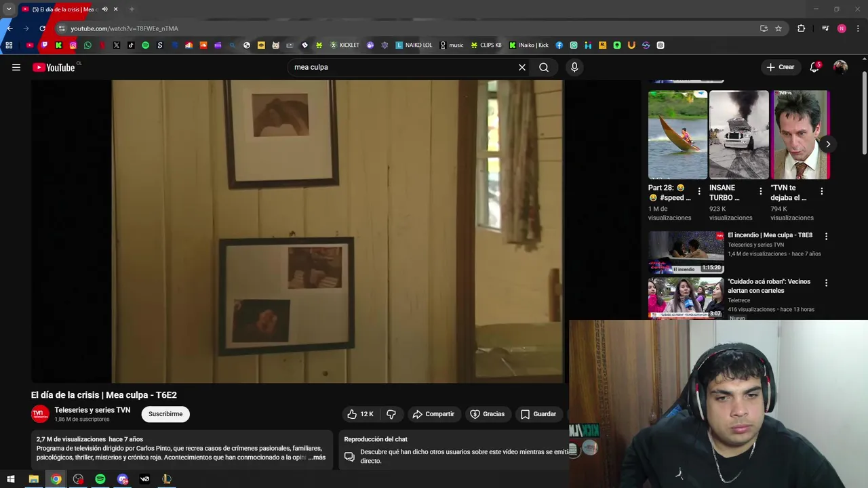Open the music bookmark
Screen dimensions: 868x488
(452, 45)
